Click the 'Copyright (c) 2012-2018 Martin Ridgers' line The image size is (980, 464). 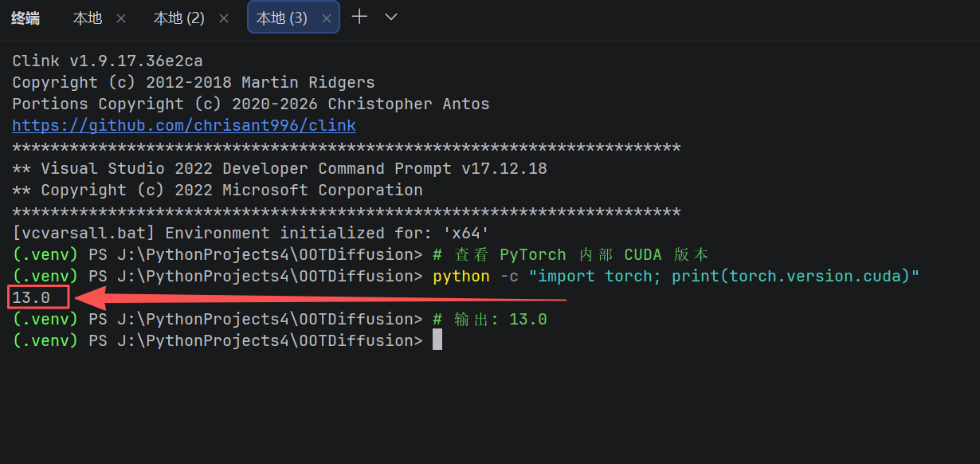194,82
